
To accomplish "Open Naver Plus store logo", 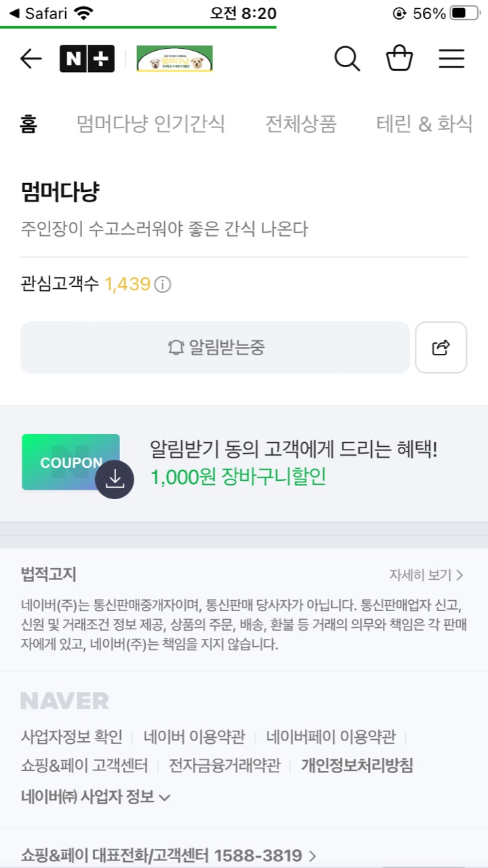I will click(87, 59).
